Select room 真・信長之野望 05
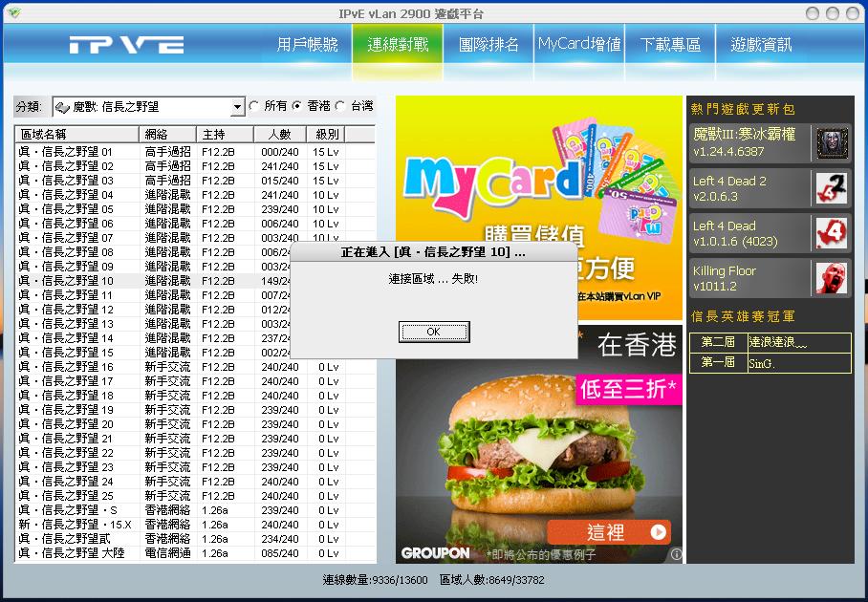Image resolution: width=868 pixels, height=602 pixels. pos(195,209)
